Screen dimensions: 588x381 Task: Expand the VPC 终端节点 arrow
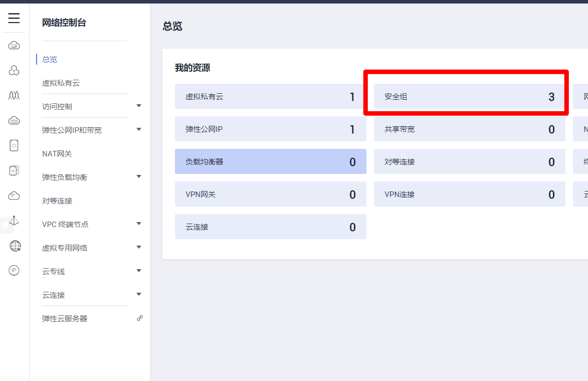coord(139,224)
